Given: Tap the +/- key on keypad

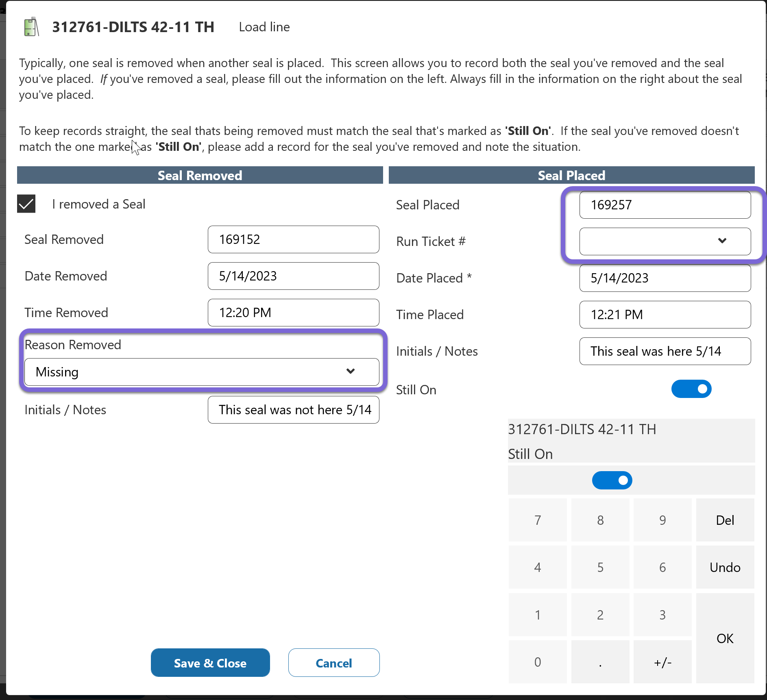Looking at the screenshot, I should point(662,662).
